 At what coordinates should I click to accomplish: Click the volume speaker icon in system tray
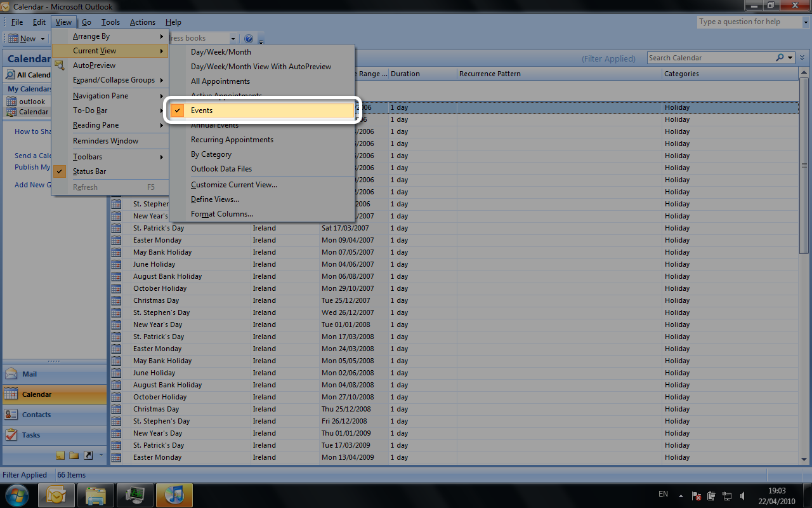tap(742, 495)
